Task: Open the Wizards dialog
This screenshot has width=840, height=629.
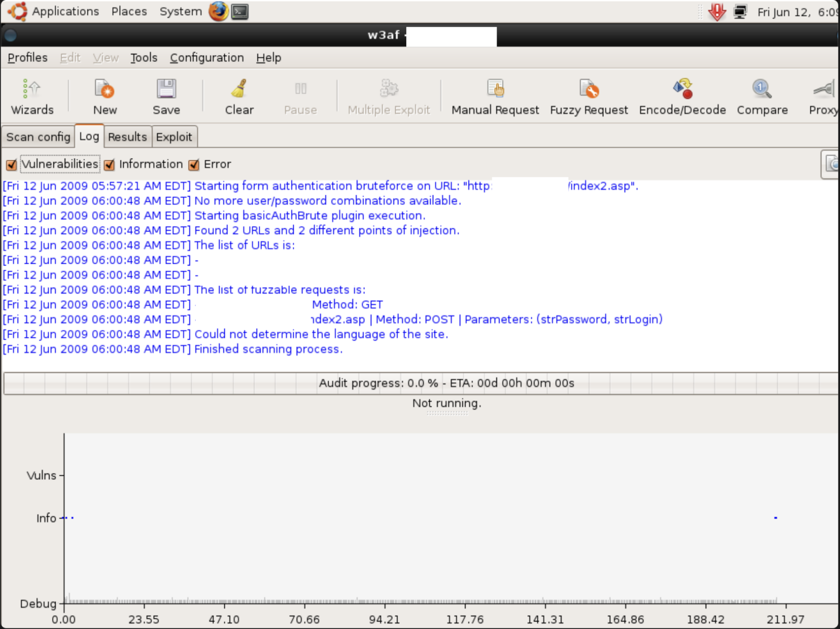Action: tap(32, 96)
